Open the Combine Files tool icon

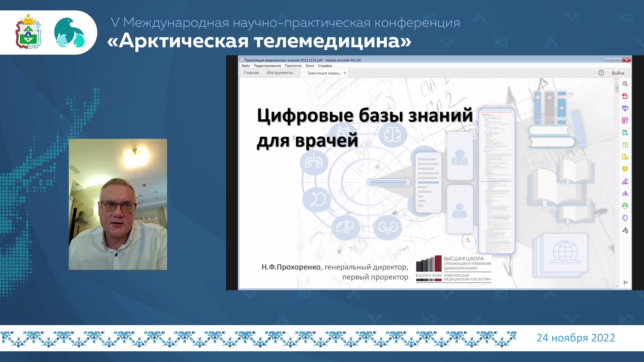point(625,108)
